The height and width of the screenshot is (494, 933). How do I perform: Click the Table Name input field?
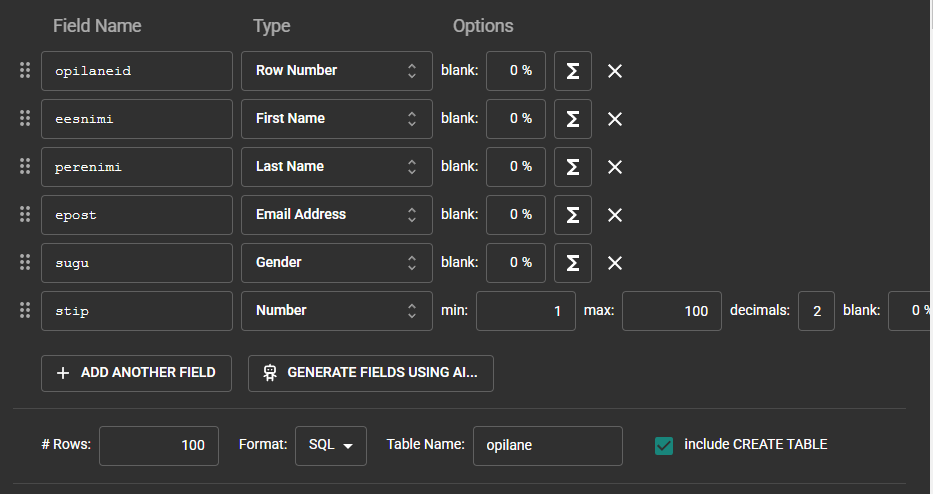tap(547, 446)
